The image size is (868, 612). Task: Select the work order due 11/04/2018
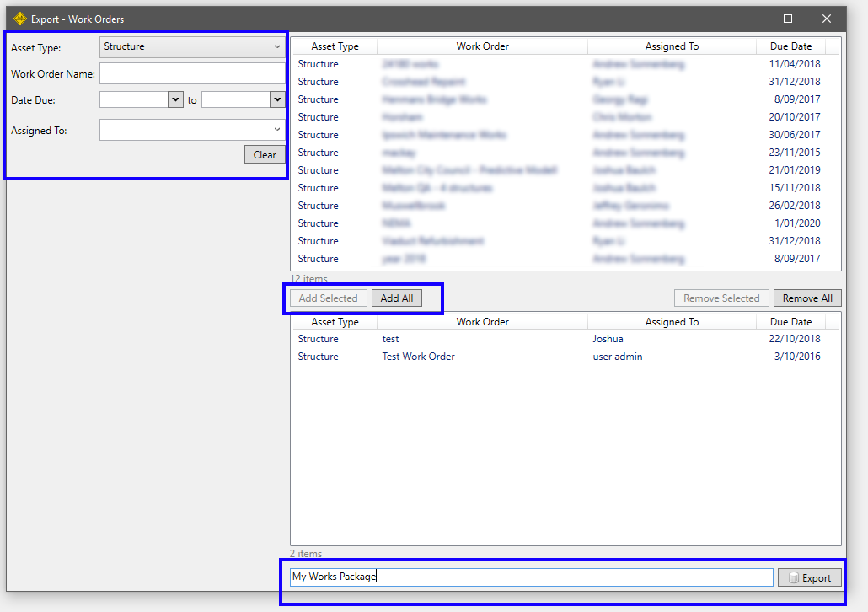(556, 64)
